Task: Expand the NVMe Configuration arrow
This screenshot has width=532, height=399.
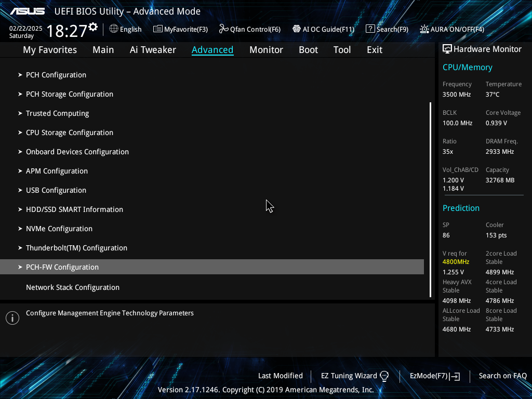Action: point(20,229)
